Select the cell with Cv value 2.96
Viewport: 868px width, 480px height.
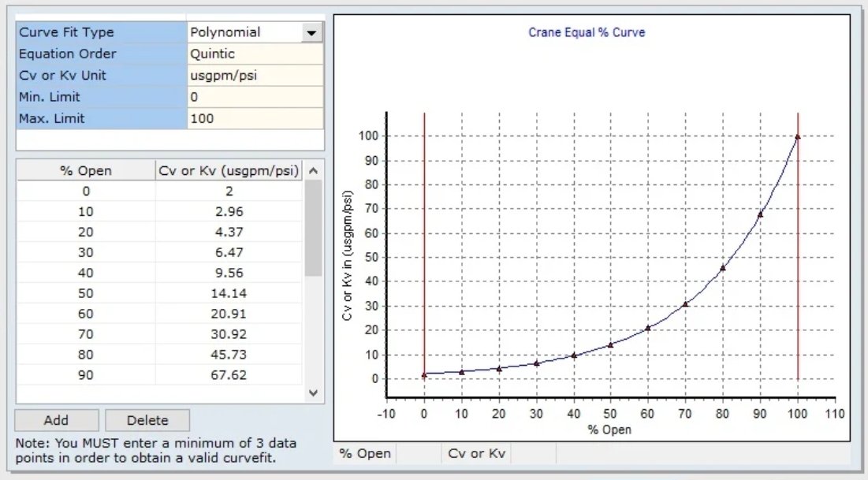coord(229,211)
